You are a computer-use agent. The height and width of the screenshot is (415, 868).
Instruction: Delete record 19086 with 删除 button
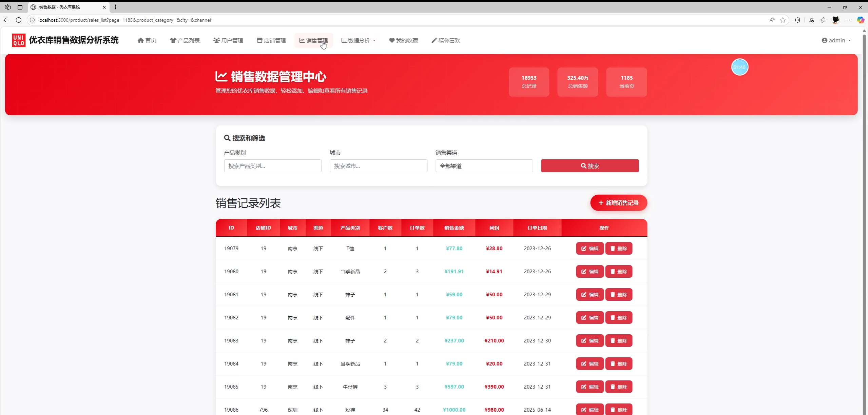tap(619, 409)
